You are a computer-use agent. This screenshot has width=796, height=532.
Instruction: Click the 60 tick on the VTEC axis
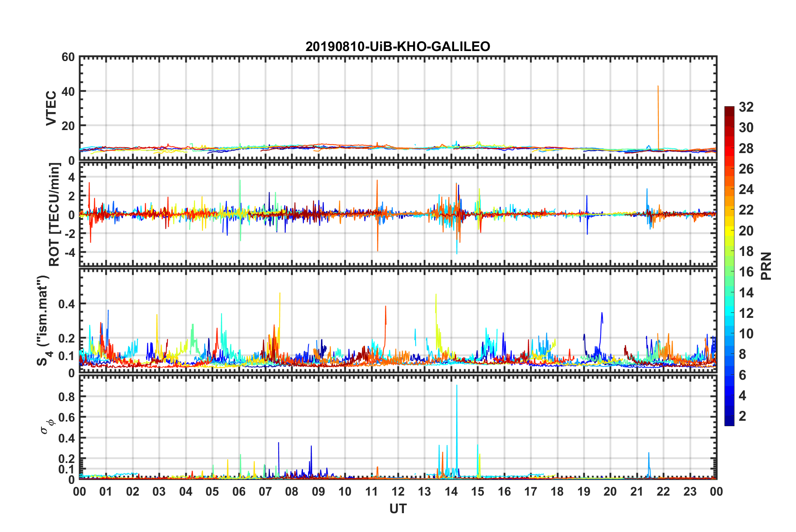[68, 57]
